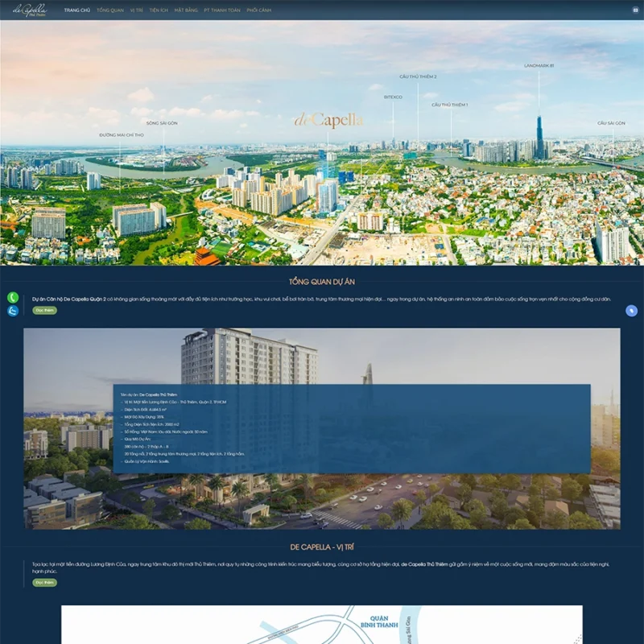Go to the Tổng Quan menu item

(110, 10)
